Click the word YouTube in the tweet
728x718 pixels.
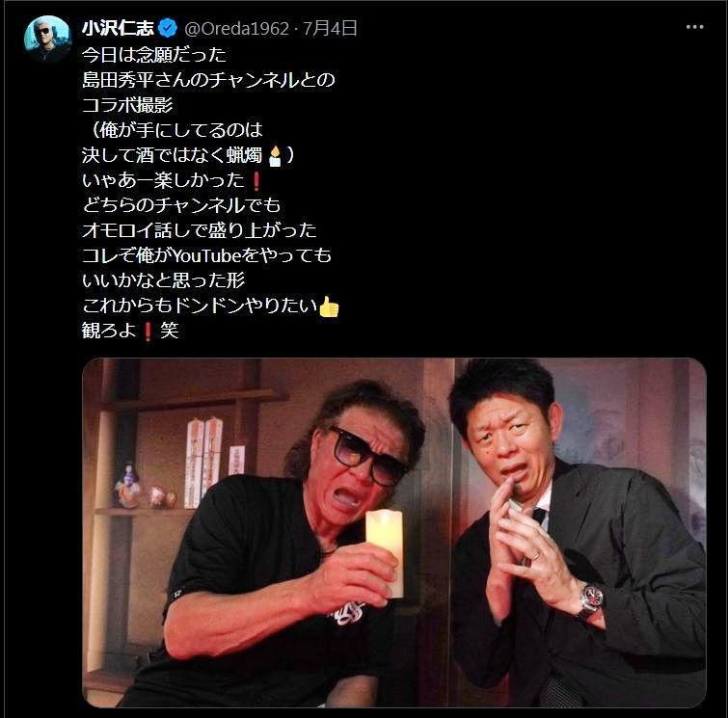[x=207, y=255]
